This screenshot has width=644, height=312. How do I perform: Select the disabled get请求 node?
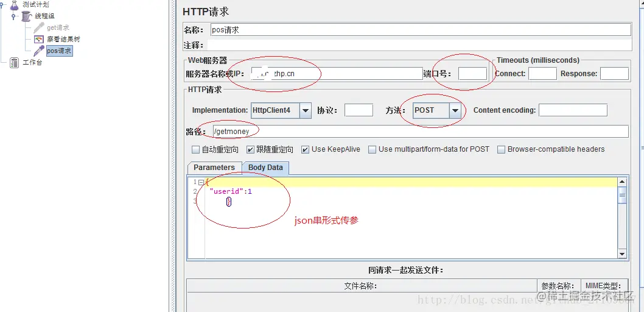point(58,27)
